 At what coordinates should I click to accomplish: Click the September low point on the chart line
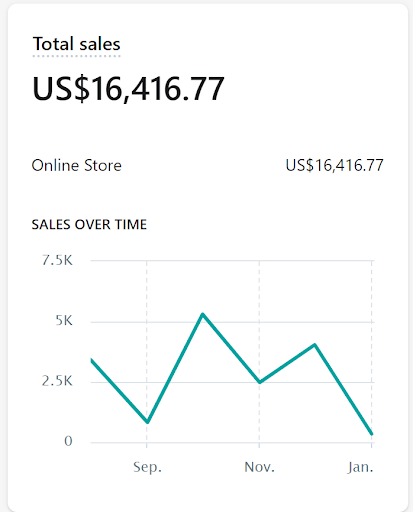point(147,422)
